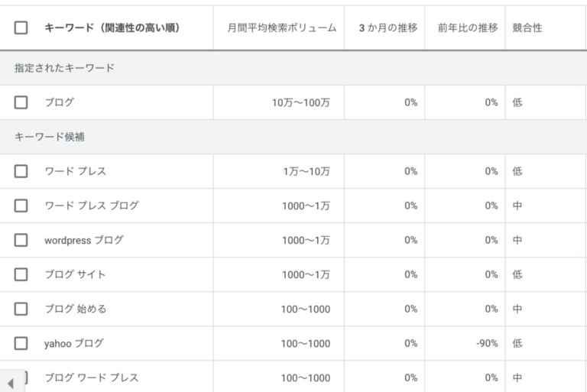Click the キーワード候補 section header
Image resolution: width=587 pixels, height=392 pixels.
click(x=49, y=137)
